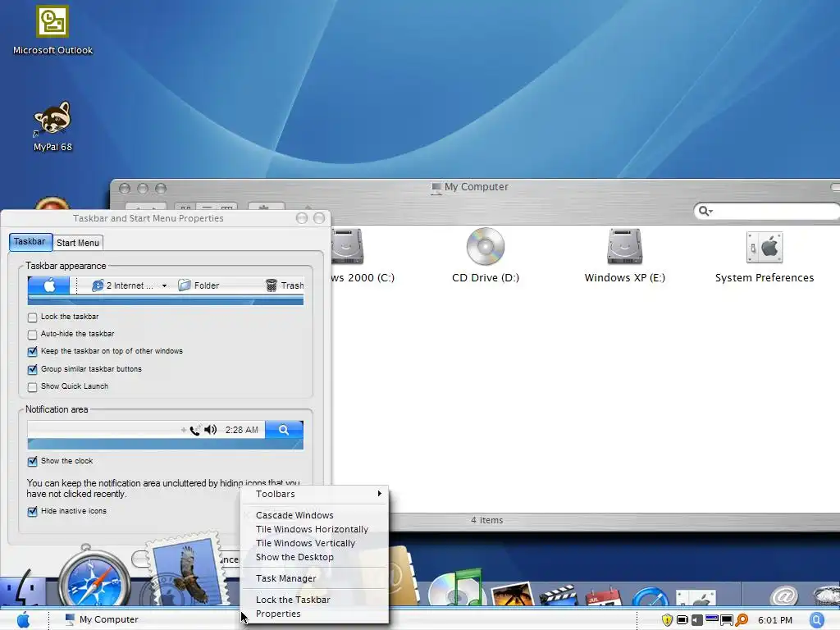Screen dimensions: 840x630
Task: Click the Finder icon in the dock
Action: (x=23, y=588)
